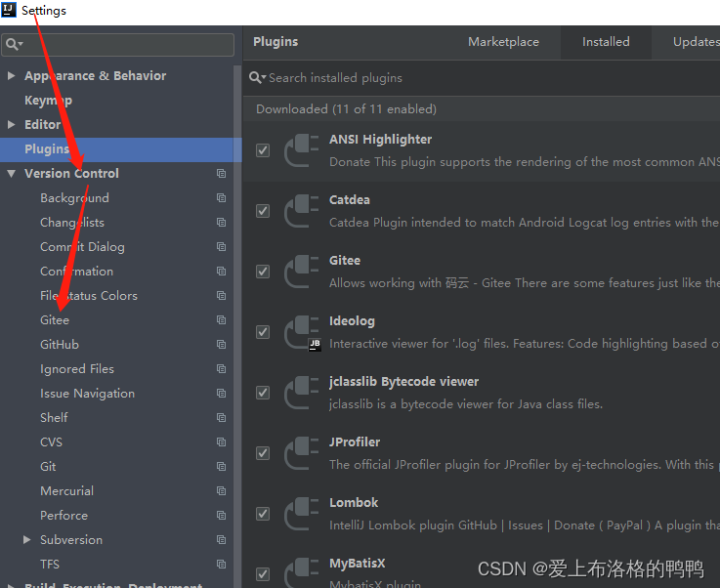The height and width of the screenshot is (588, 720).
Task: Uncheck the Catdea plugin checkbox
Action: (263, 211)
